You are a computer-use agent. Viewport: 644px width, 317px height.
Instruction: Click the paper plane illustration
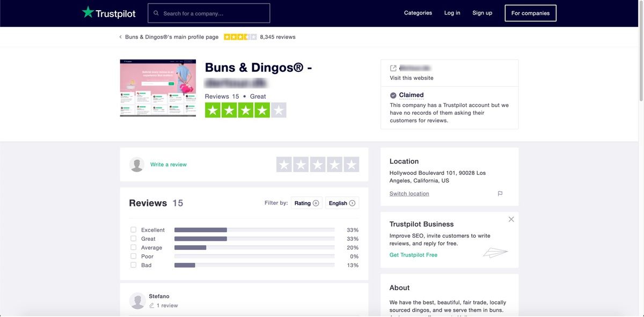click(495, 253)
